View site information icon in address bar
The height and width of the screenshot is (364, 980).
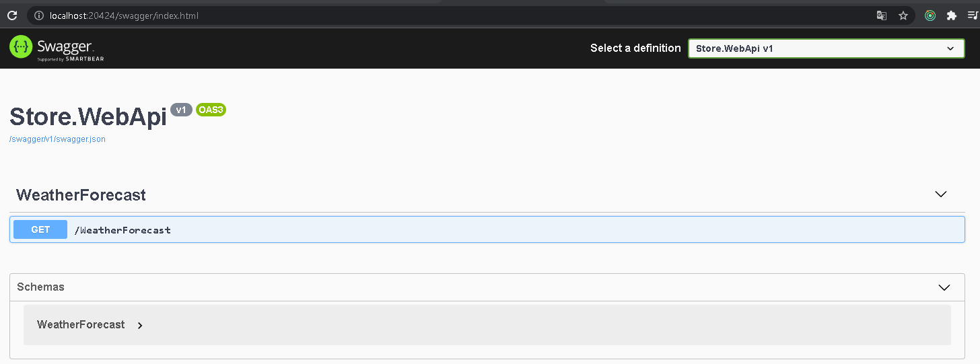(x=38, y=15)
